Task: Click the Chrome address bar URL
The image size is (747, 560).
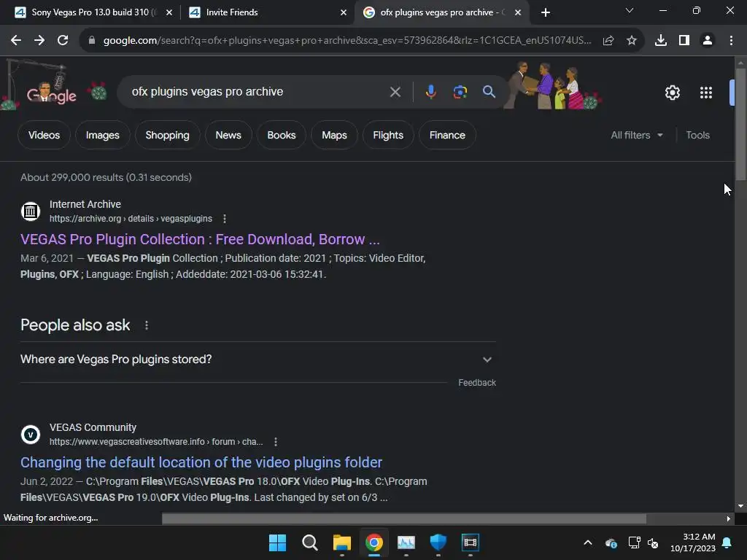Action: tap(347, 41)
